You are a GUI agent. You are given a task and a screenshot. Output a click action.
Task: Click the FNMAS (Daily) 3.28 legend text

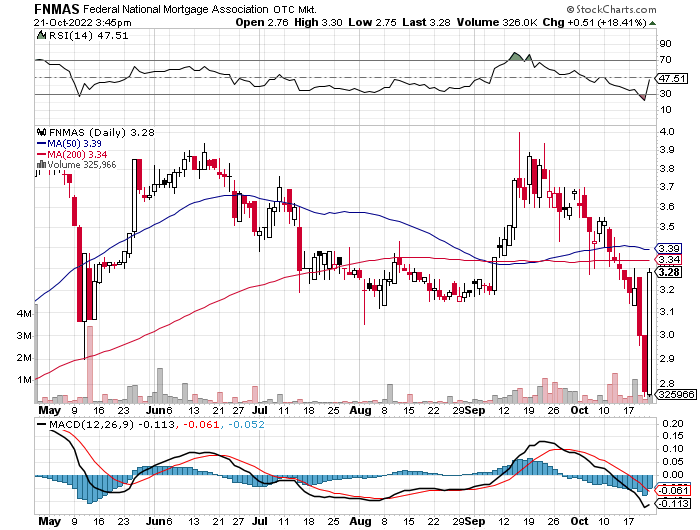102,132
